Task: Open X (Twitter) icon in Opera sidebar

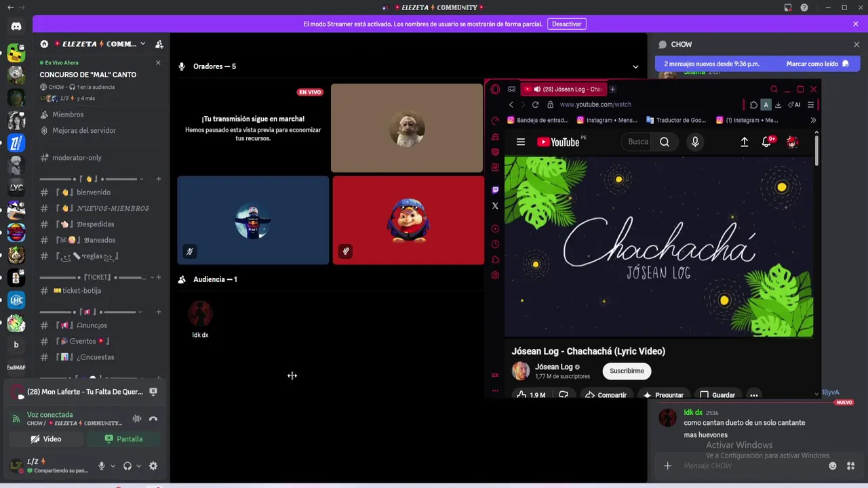Action: (x=495, y=205)
